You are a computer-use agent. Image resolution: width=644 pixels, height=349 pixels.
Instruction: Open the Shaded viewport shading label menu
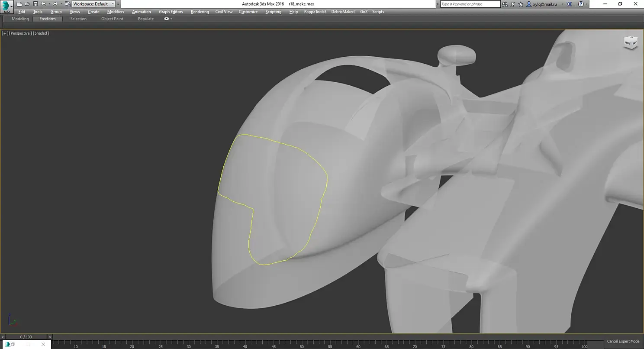[41, 33]
